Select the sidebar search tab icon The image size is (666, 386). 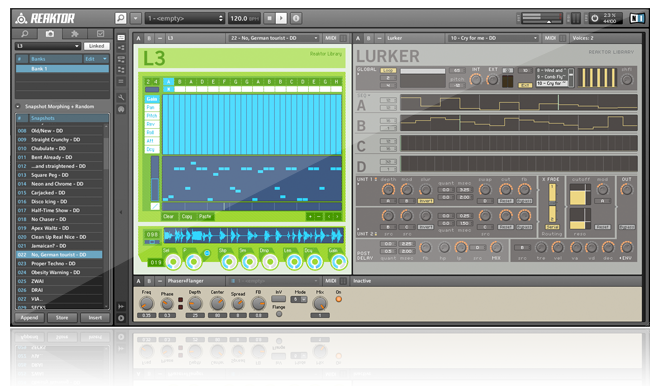click(25, 34)
